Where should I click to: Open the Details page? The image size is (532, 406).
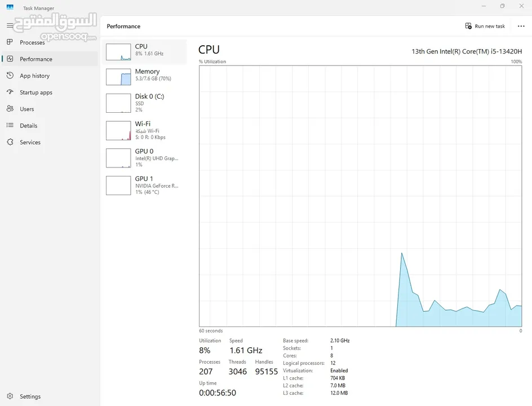click(x=50, y=126)
